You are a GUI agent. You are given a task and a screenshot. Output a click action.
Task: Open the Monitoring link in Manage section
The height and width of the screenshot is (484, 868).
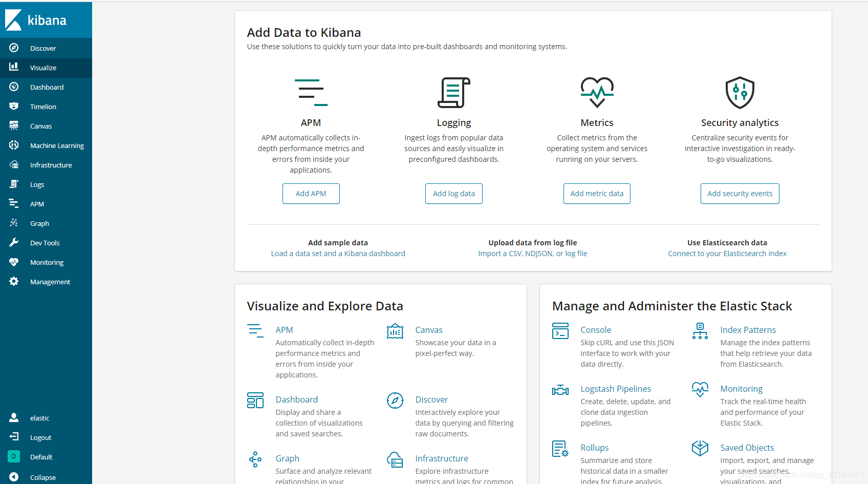coord(741,389)
